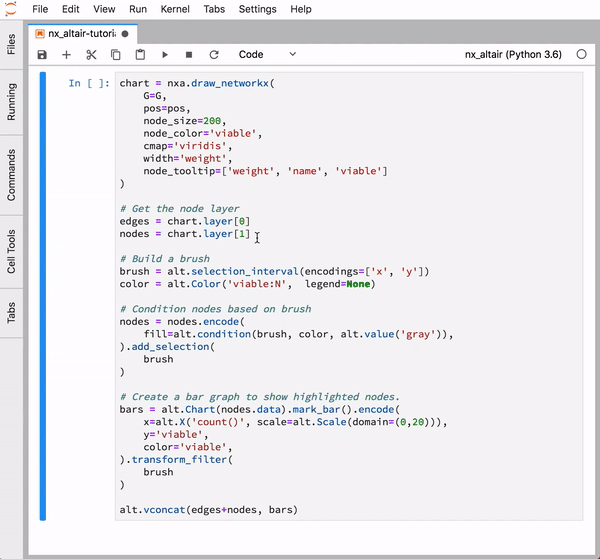Open the Help menu
600x559 pixels.
tap(301, 9)
